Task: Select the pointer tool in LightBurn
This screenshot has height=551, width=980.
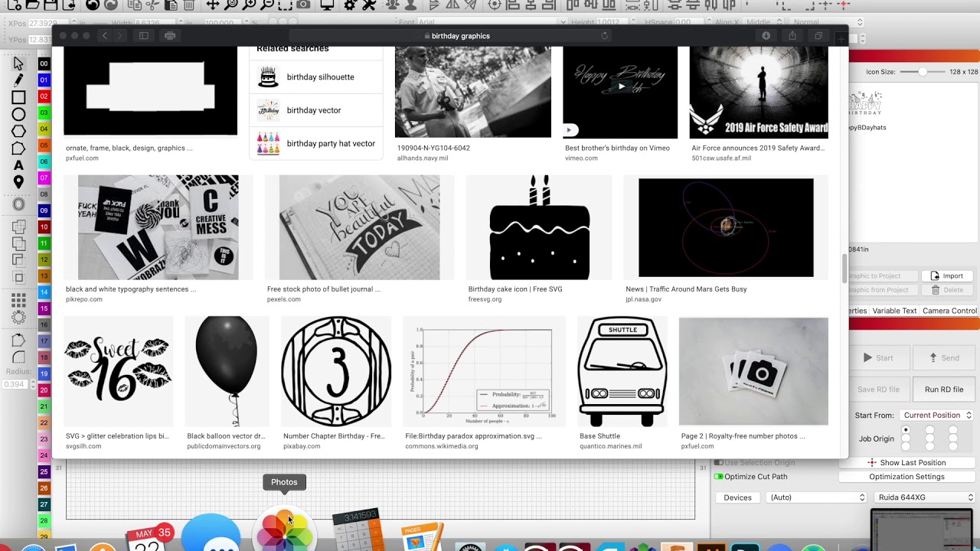Action: 18,63
